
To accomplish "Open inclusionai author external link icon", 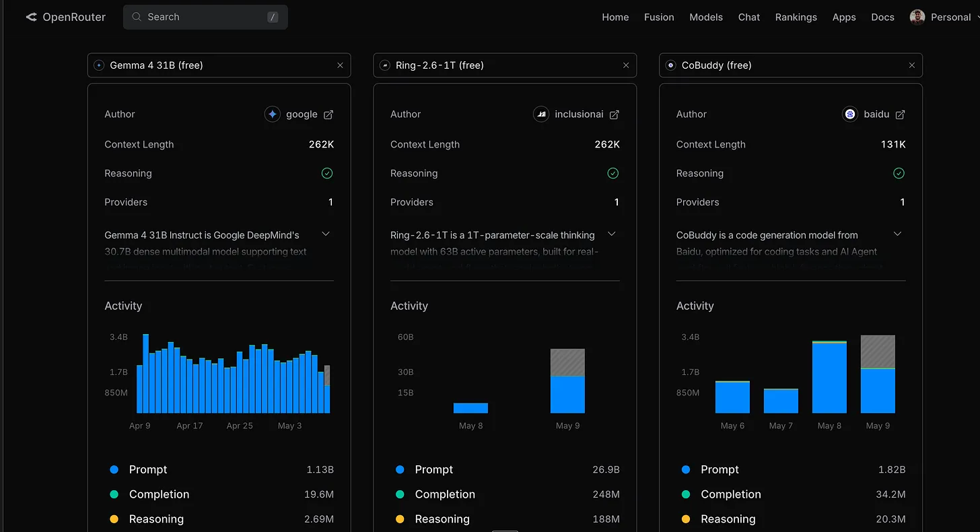I will click(614, 114).
